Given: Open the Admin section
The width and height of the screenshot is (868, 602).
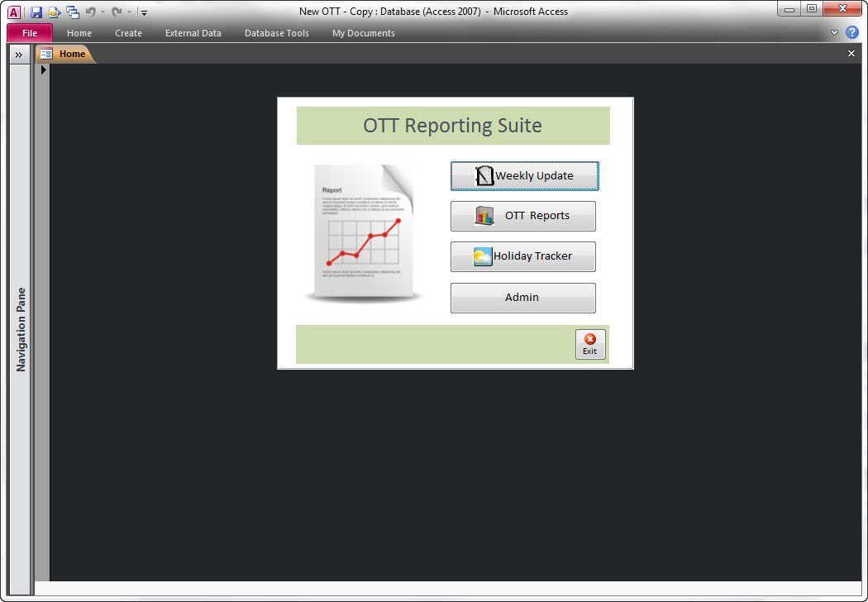Looking at the screenshot, I should (x=523, y=298).
